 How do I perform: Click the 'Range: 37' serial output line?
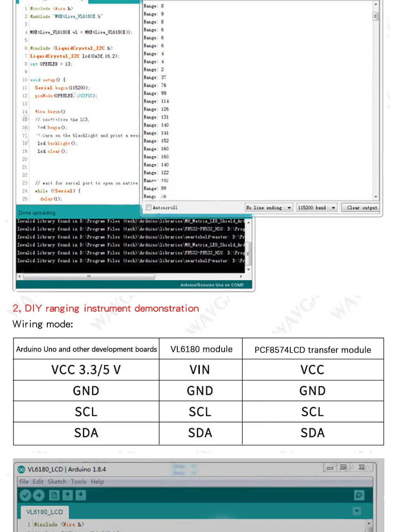(x=155, y=77)
